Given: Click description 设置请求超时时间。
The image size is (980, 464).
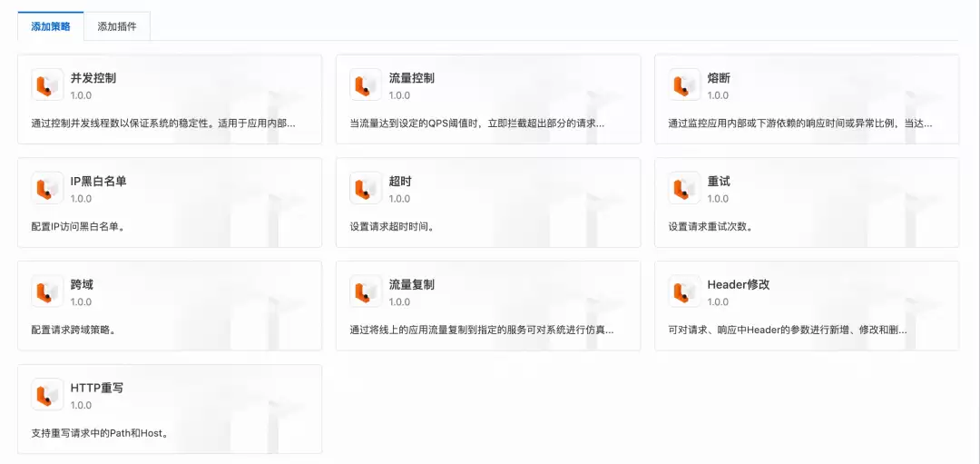Looking at the screenshot, I should click(392, 226).
